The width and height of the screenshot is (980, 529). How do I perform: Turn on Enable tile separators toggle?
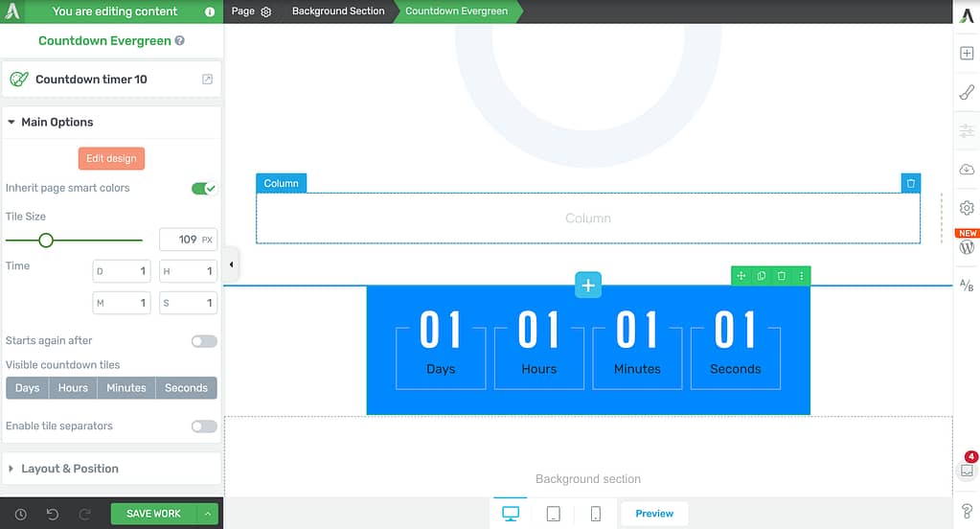coord(204,426)
